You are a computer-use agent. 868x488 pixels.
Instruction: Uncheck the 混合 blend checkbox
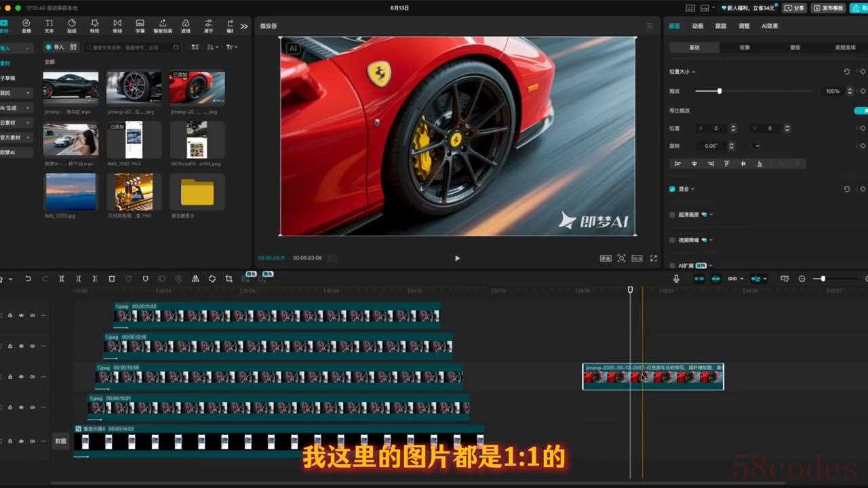point(672,189)
